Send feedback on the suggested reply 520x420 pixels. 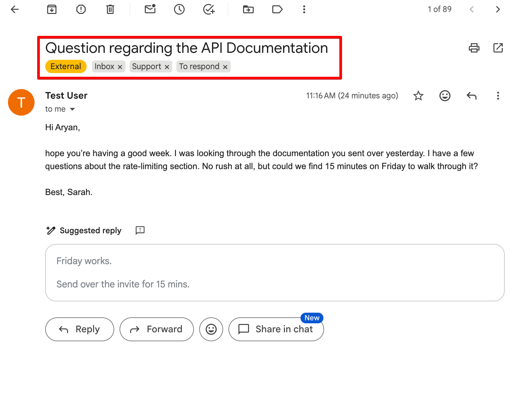[140, 230]
